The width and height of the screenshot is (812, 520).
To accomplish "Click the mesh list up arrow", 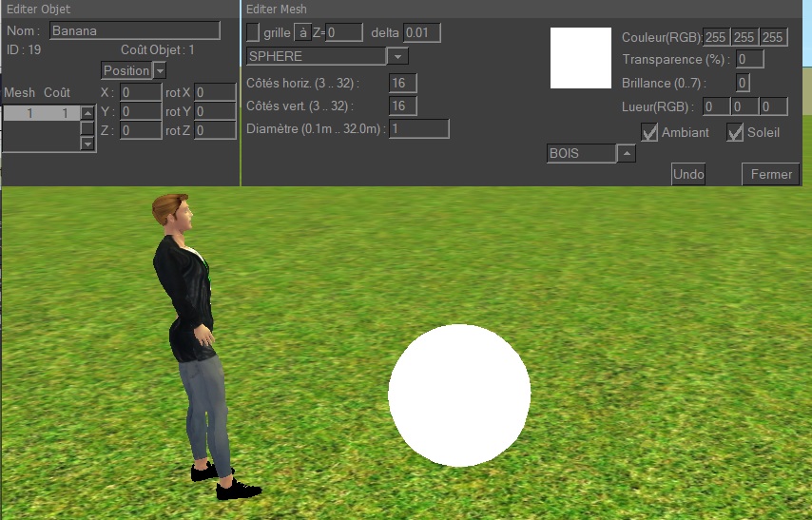I will tap(87, 113).
